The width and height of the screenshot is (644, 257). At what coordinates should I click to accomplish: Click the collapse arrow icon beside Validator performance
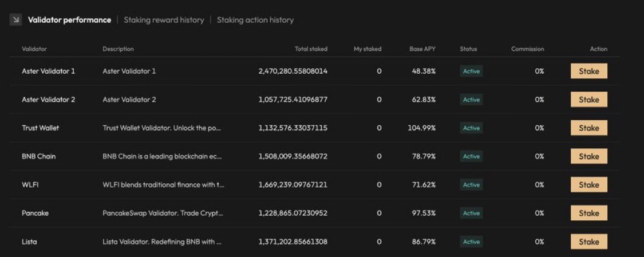coord(15,19)
